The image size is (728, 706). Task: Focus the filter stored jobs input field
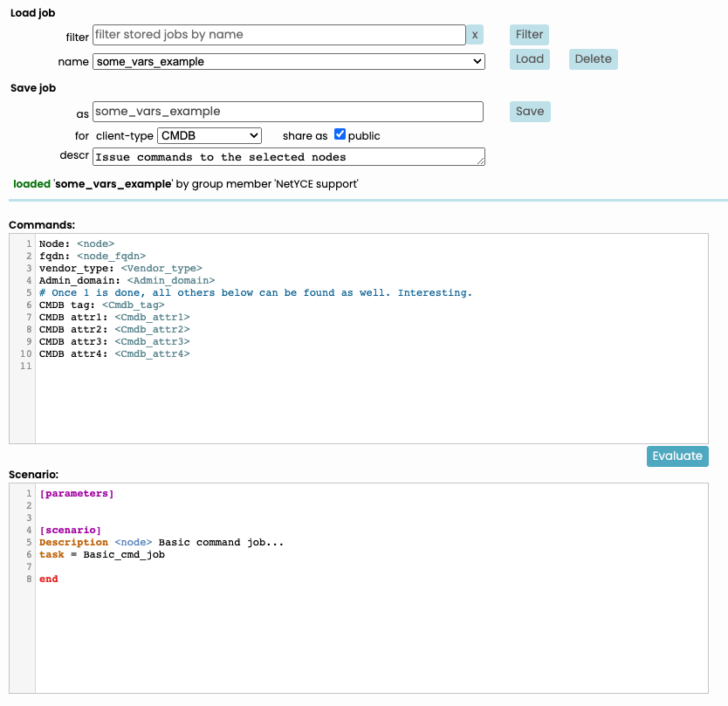tap(279, 35)
